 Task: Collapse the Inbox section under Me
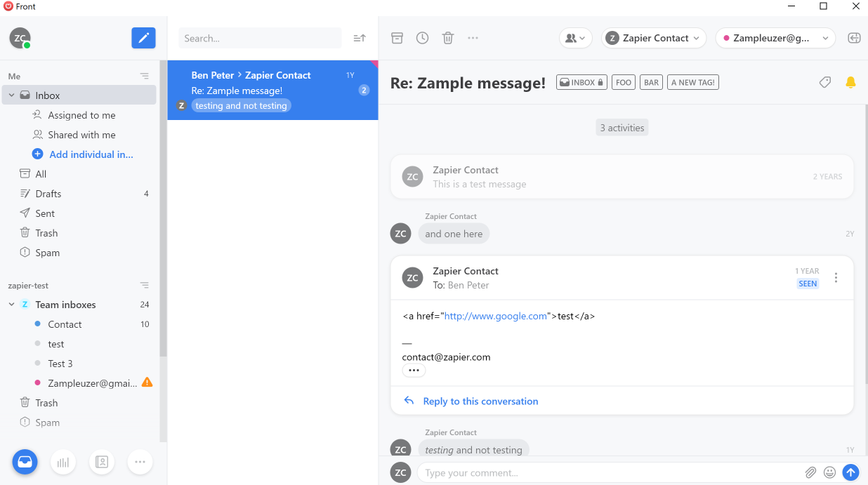coord(11,95)
